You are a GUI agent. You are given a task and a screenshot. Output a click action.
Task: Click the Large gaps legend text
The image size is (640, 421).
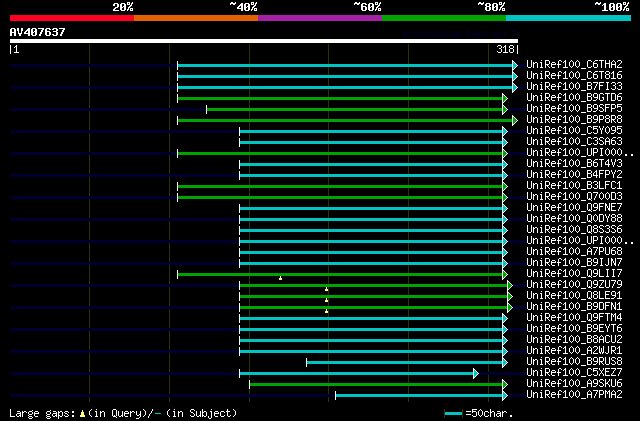[x=42, y=414]
